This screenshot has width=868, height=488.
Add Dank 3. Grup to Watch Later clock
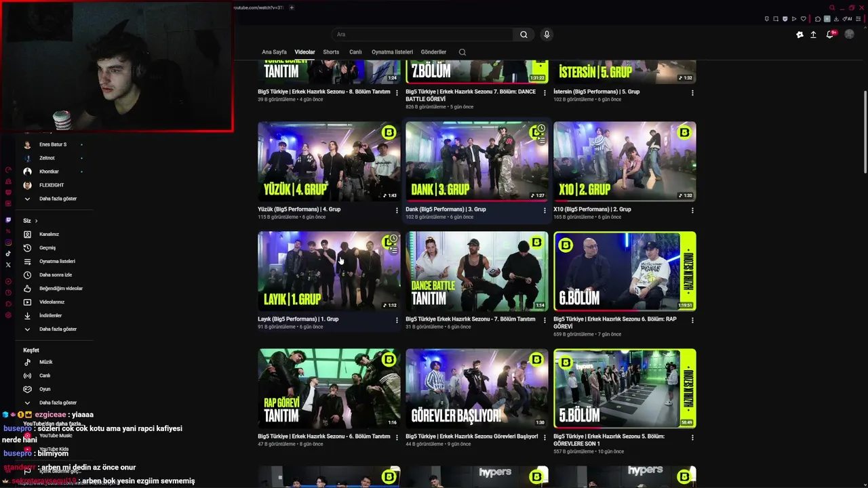540,129
